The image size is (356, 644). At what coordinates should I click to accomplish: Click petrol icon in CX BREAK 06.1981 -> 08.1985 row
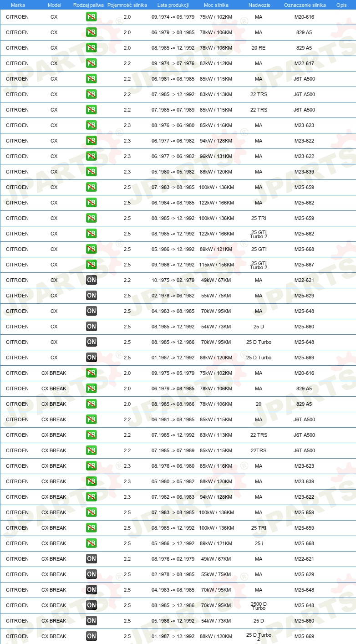(92, 419)
